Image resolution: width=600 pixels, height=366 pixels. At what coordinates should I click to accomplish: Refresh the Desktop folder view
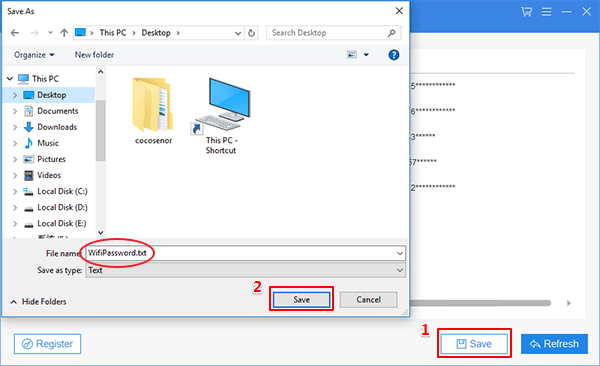(251, 33)
